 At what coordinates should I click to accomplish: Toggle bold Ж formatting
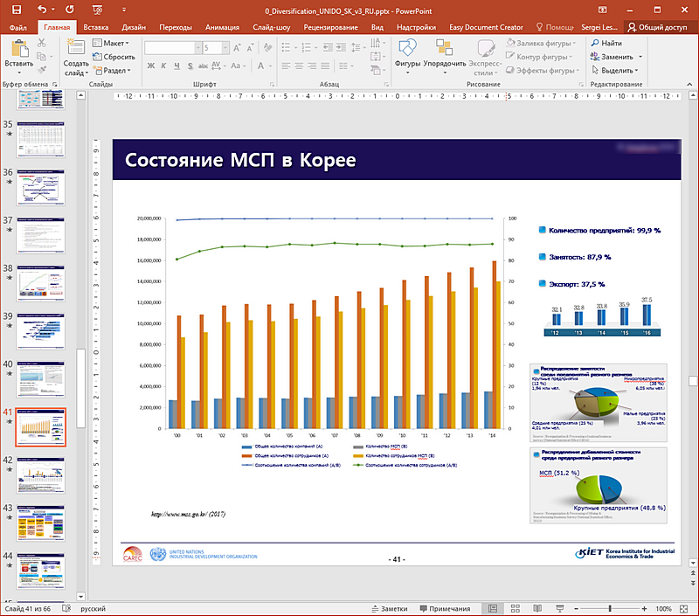pyautogui.click(x=150, y=66)
